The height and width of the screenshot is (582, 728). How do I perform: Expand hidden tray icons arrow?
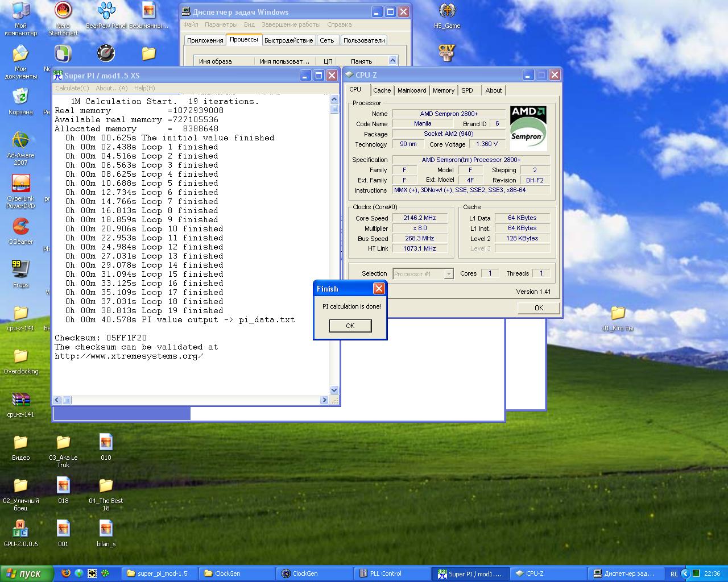(685, 574)
